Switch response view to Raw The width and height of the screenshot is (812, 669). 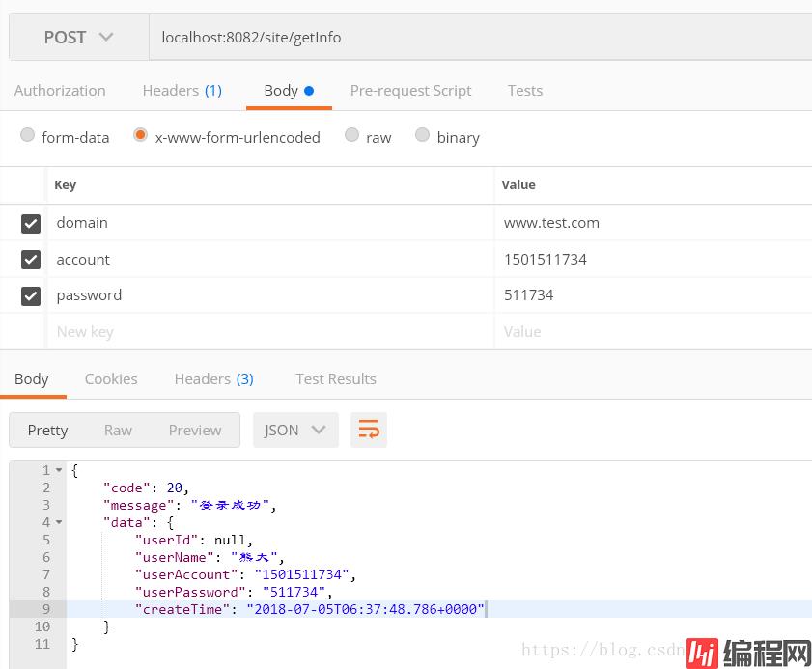(x=118, y=431)
